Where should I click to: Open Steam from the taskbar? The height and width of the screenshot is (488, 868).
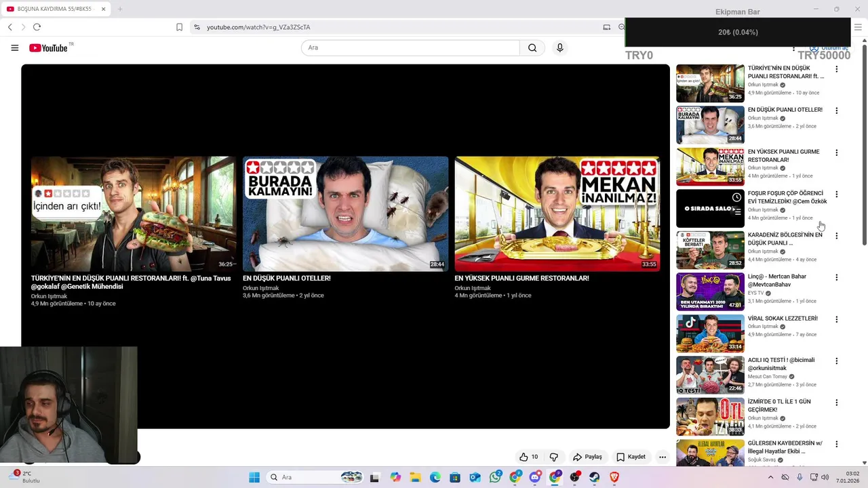[595, 477]
